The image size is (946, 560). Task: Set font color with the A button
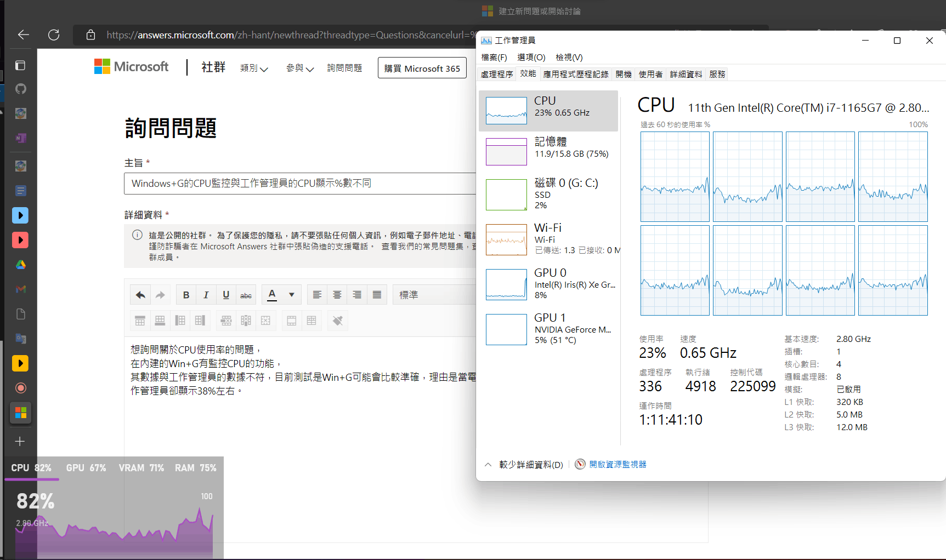(272, 295)
